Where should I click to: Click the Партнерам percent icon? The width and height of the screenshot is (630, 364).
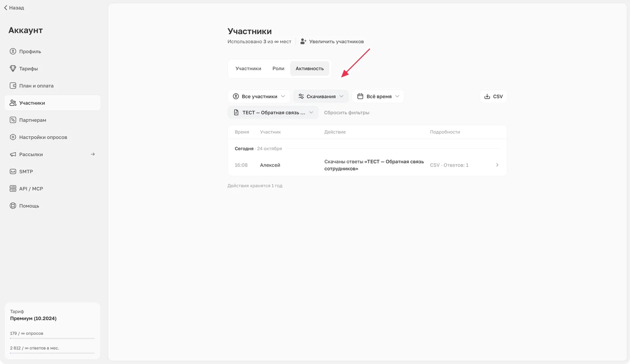[x=13, y=120]
